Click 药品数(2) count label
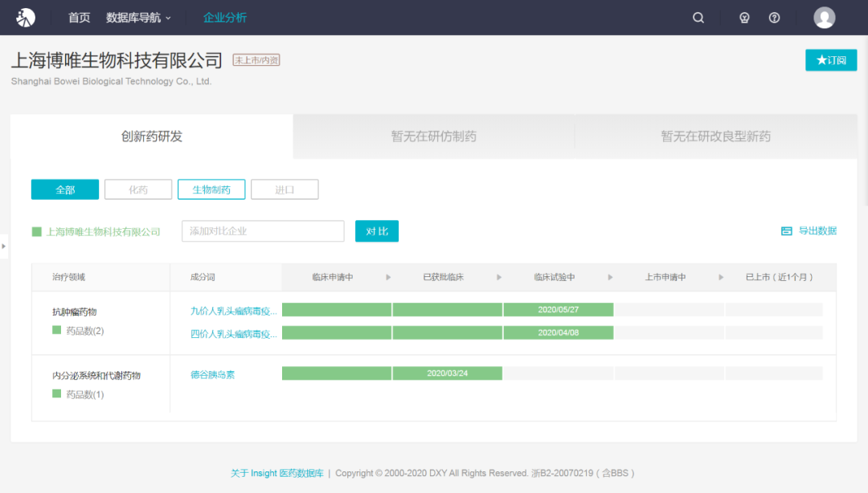 (84, 331)
